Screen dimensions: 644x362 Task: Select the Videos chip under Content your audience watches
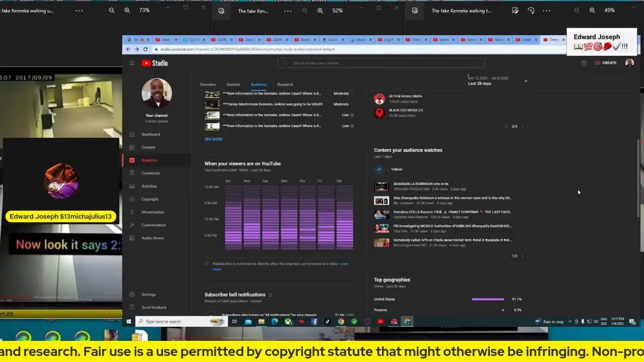click(x=396, y=169)
